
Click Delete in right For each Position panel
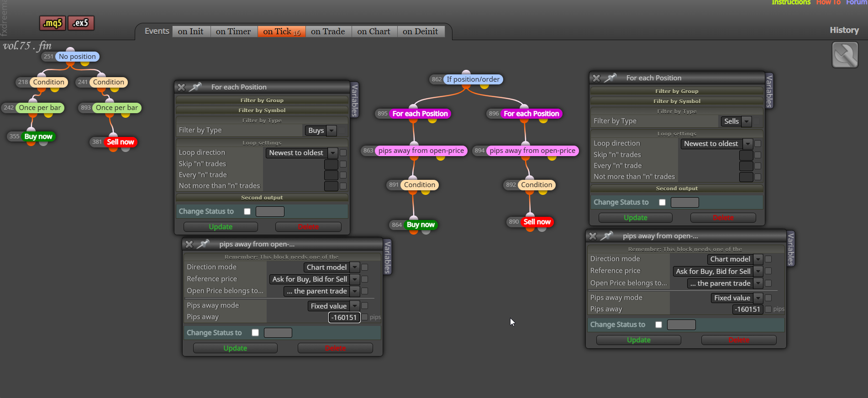(723, 218)
